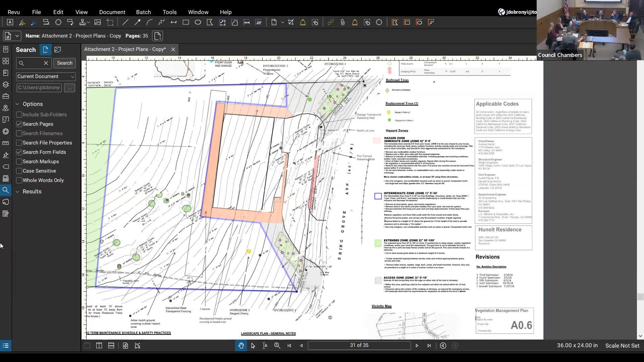Jump to the last page
This screenshot has height=362, width=644.
point(429,346)
